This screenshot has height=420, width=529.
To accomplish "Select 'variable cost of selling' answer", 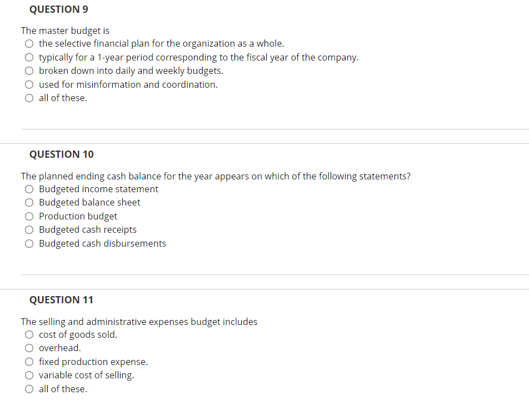I will pos(29,375).
